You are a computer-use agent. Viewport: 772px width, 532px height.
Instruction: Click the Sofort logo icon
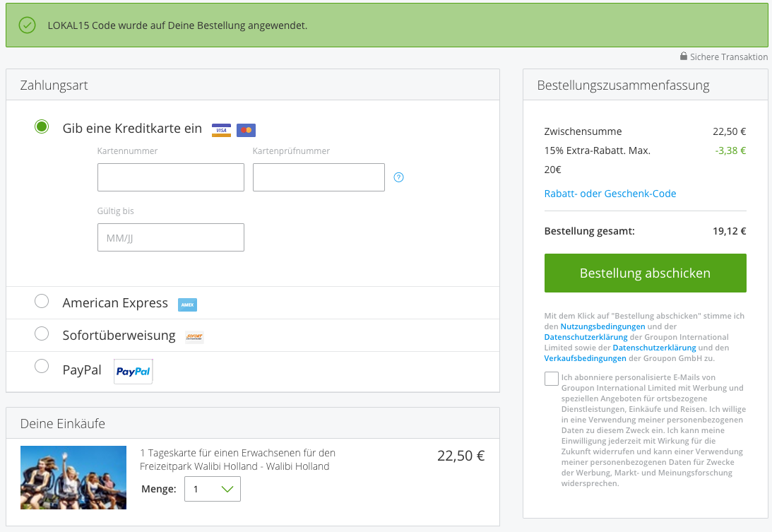(x=194, y=337)
